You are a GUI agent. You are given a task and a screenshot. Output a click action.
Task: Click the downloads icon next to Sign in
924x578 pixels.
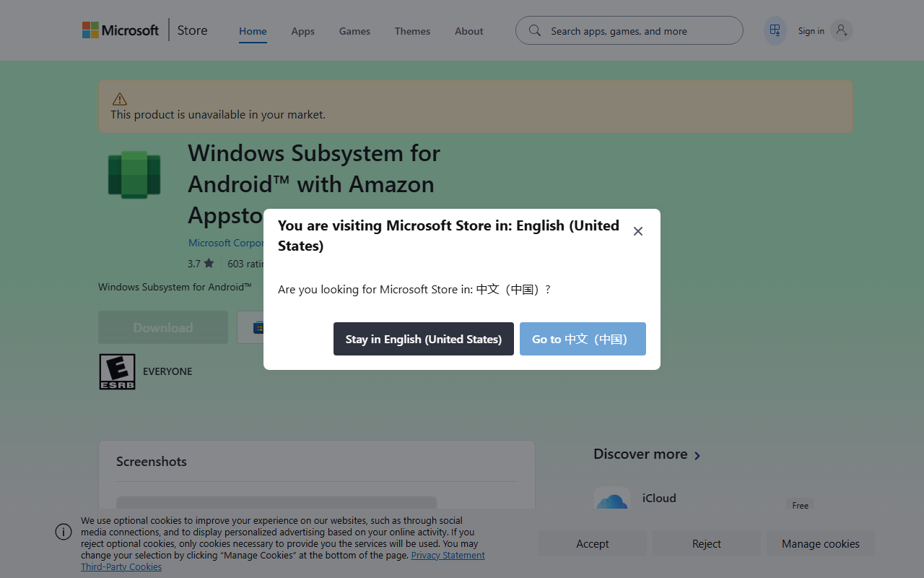775,30
